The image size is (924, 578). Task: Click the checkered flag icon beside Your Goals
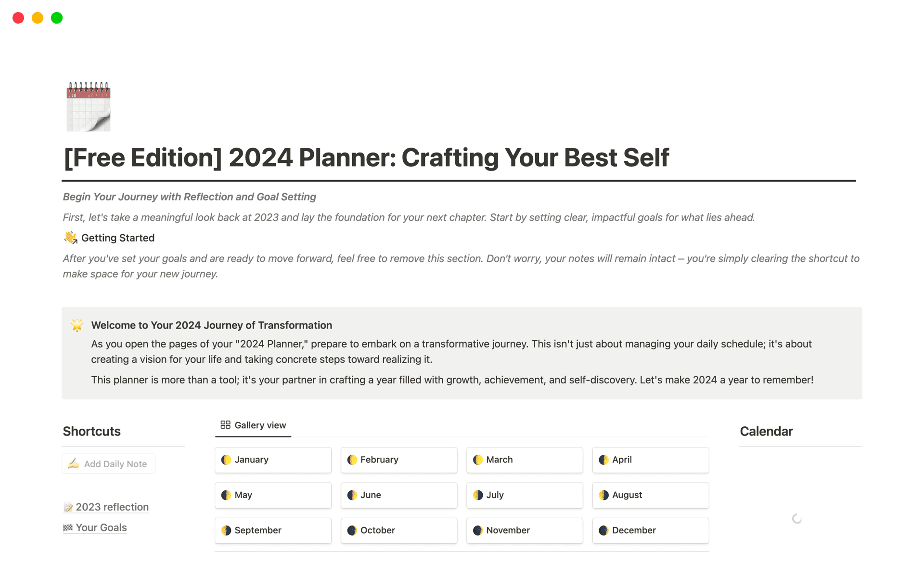coord(68,528)
